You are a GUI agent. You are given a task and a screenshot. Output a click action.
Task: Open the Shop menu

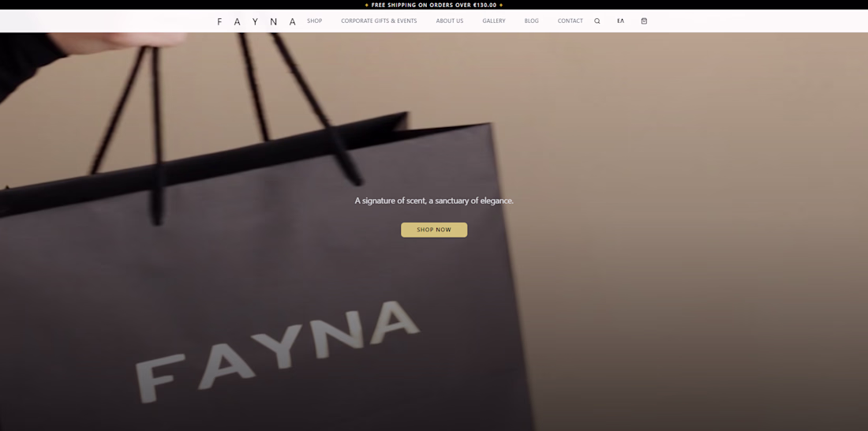314,21
